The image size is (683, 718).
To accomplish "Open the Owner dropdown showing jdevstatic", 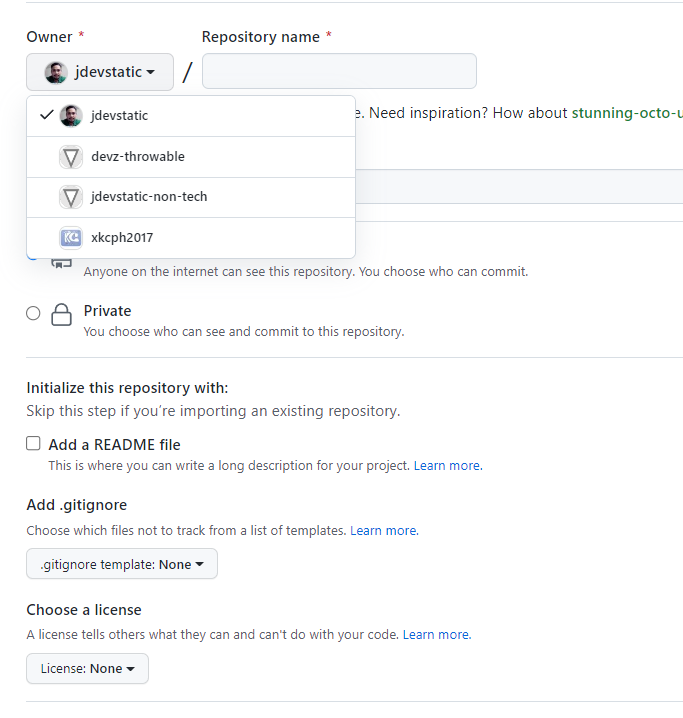I will click(x=100, y=72).
